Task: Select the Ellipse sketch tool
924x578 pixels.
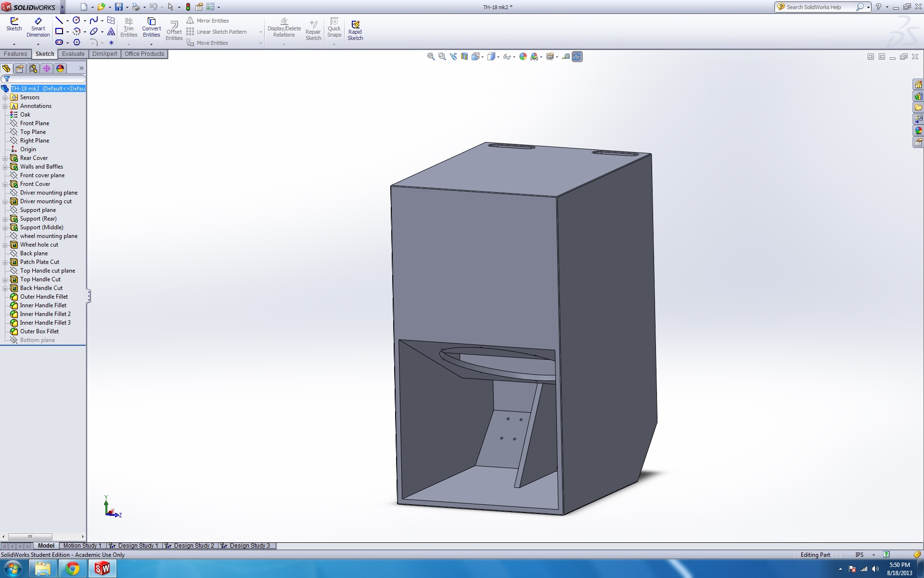Action: click(94, 31)
